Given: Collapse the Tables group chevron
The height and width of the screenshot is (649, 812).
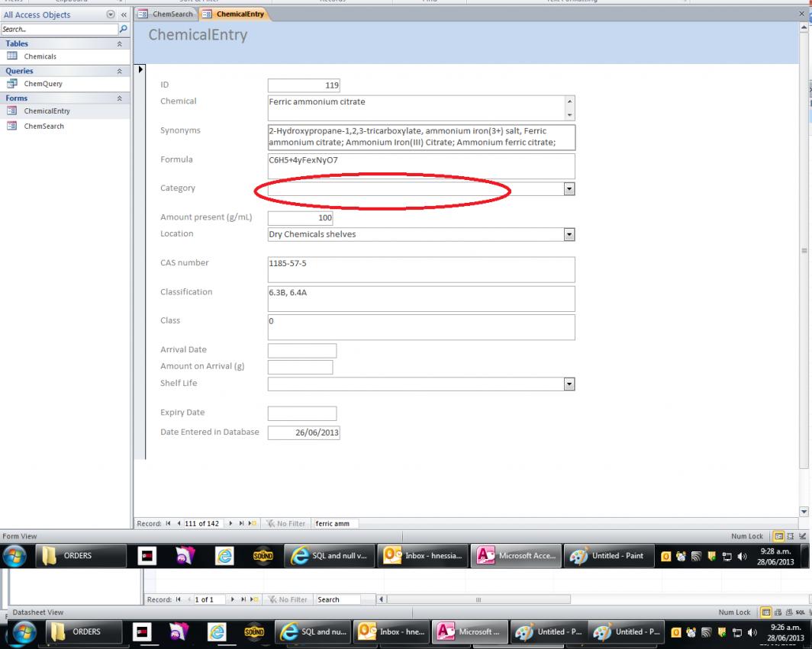Looking at the screenshot, I should (x=120, y=44).
